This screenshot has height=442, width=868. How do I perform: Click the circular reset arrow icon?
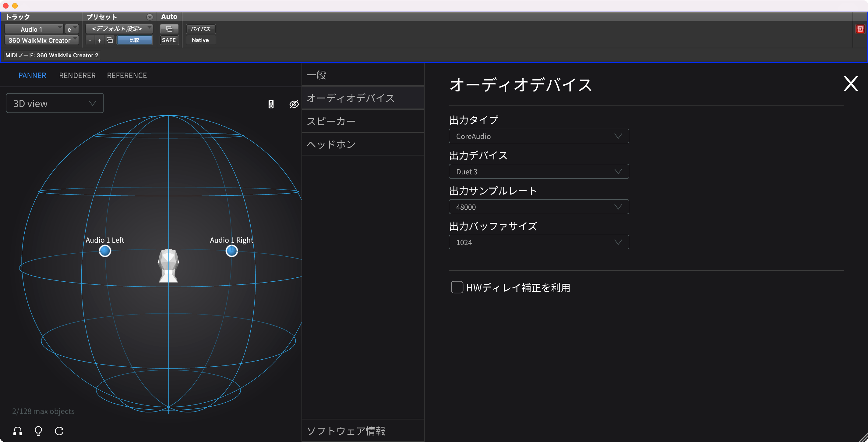point(59,431)
